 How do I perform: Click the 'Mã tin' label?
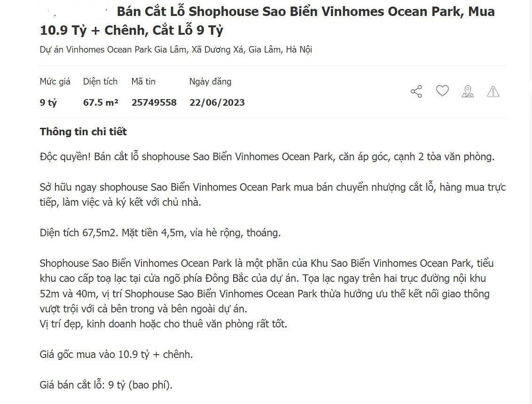coord(143,82)
